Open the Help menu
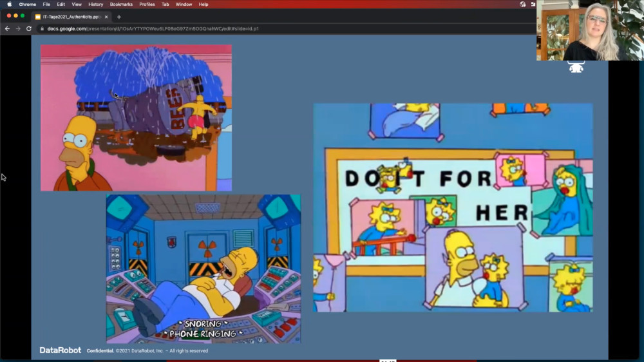Viewport: 644px width, 362px height. (204, 4)
